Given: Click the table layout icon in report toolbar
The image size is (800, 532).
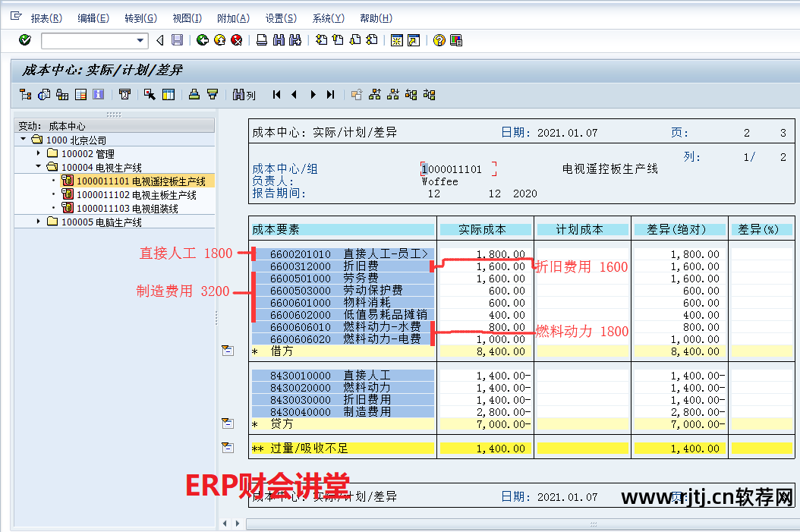Looking at the screenshot, I should point(80,94).
